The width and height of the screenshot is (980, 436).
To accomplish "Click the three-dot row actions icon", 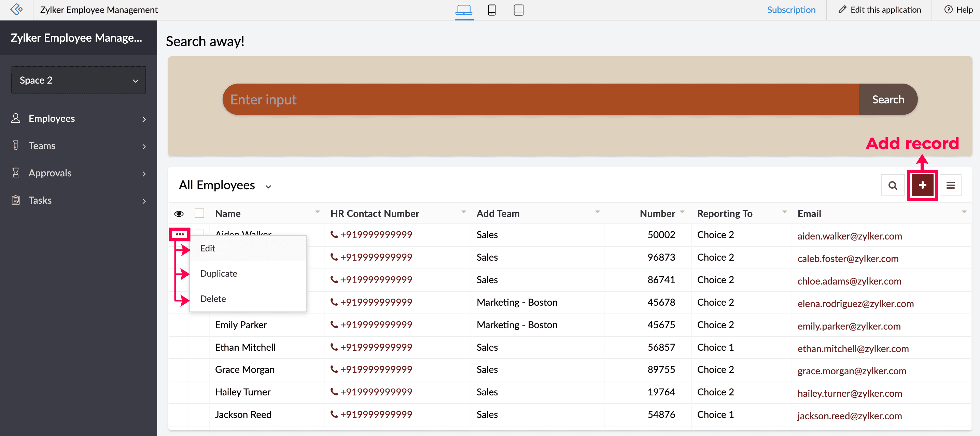I will pyautogui.click(x=180, y=234).
